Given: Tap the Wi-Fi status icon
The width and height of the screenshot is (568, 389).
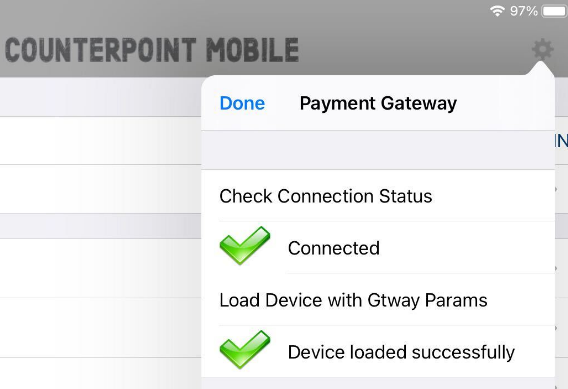Looking at the screenshot, I should click(x=497, y=11).
